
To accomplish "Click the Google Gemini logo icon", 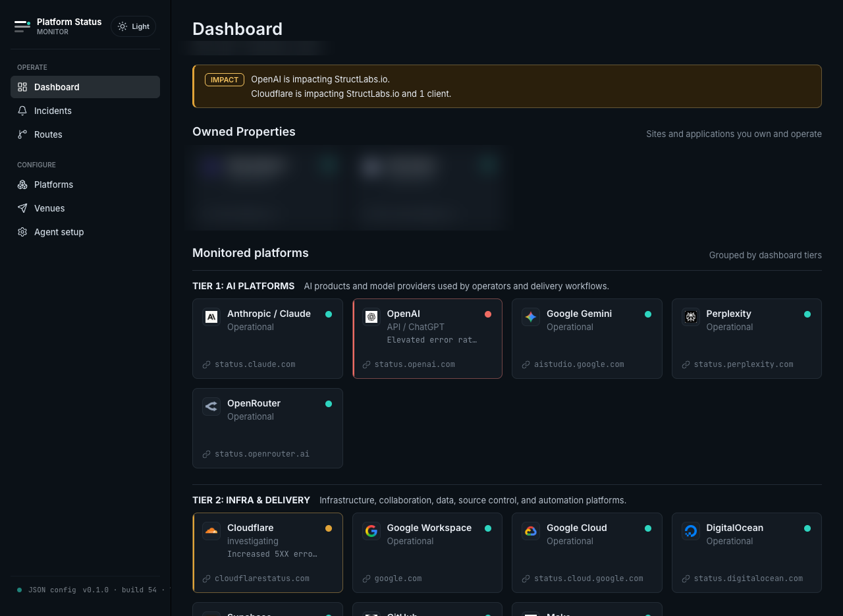I will click(531, 317).
